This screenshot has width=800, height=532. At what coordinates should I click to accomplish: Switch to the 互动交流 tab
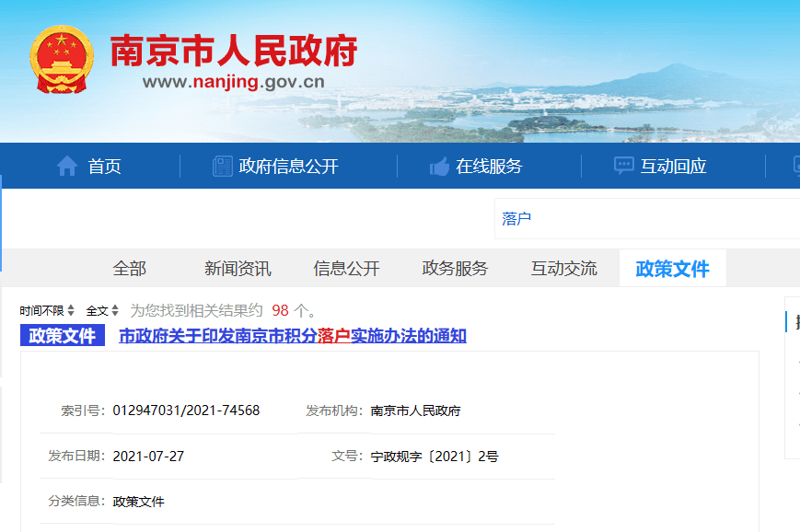tap(563, 268)
